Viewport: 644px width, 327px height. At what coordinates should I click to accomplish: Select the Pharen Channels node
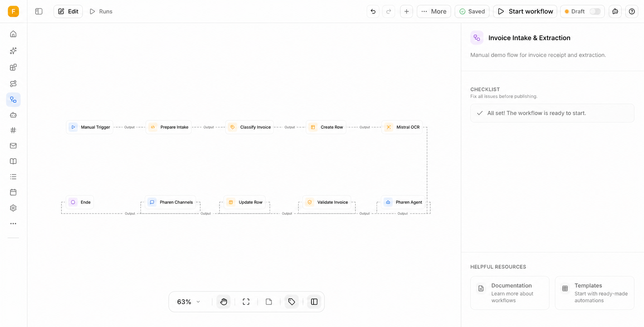tap(171, 202)
